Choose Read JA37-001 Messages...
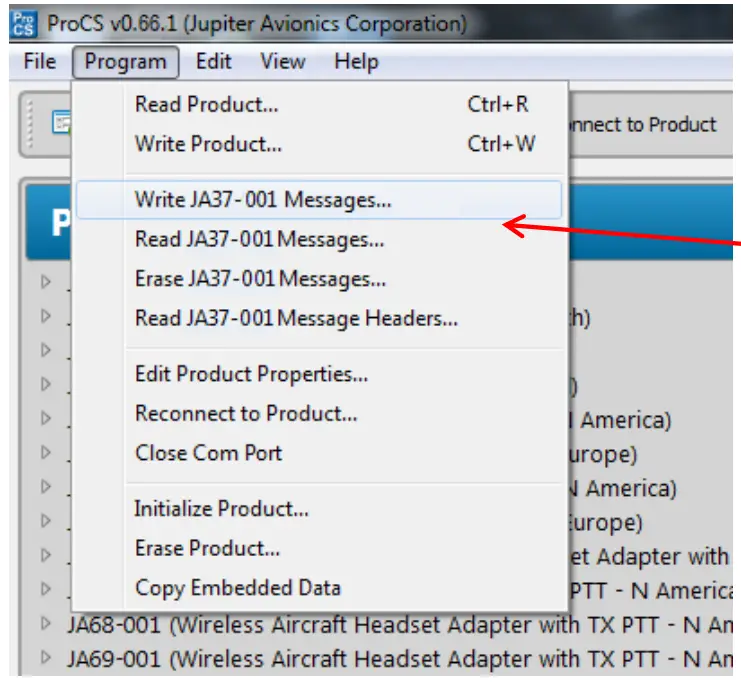 pyautogui.click(x=319, y=239)
